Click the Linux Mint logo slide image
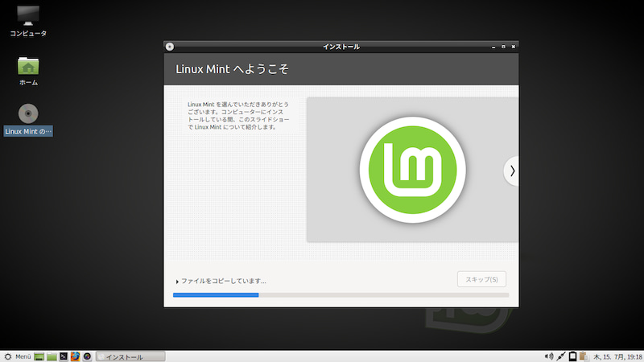 (412, 170)
